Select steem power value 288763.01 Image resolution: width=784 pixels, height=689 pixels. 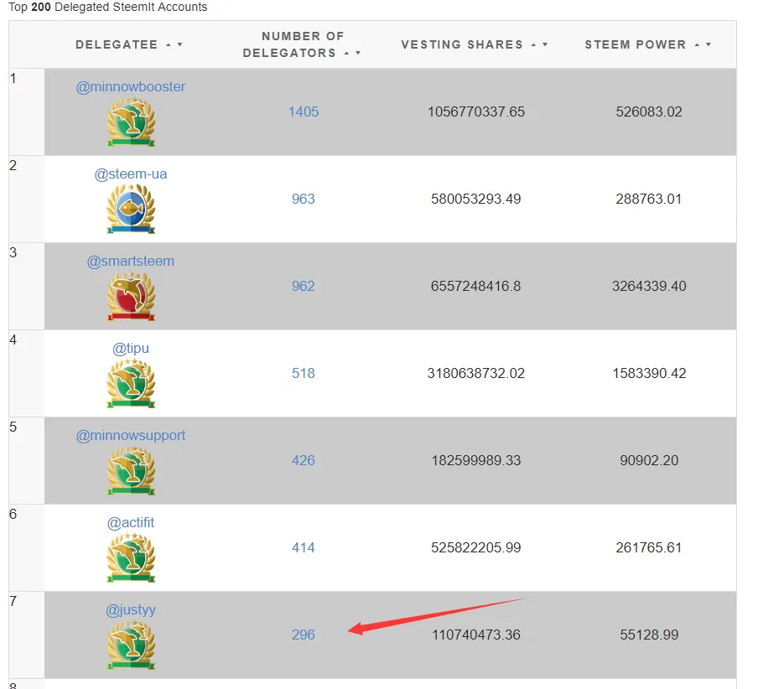(649, 199)
